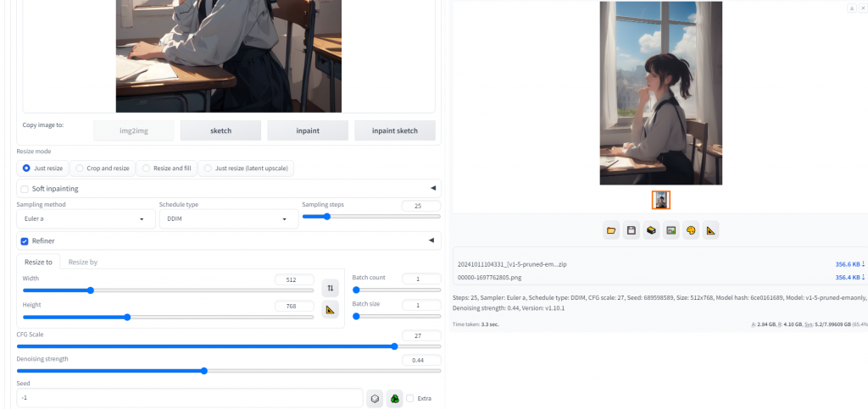Click the Denoising strength field showing 0.44
This screenshot has height=409, width=868.
(421, 361)
